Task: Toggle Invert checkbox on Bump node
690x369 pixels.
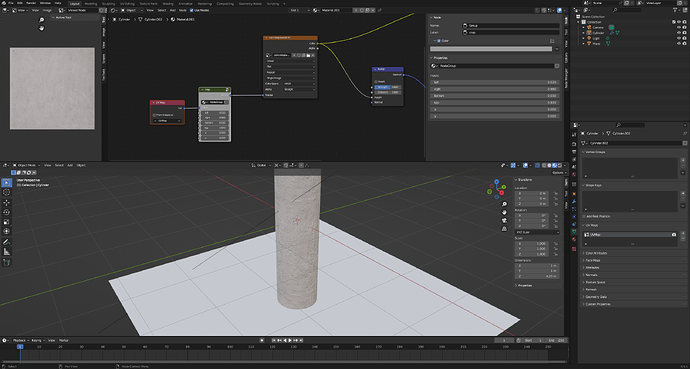Action: (x=376, y=82)
